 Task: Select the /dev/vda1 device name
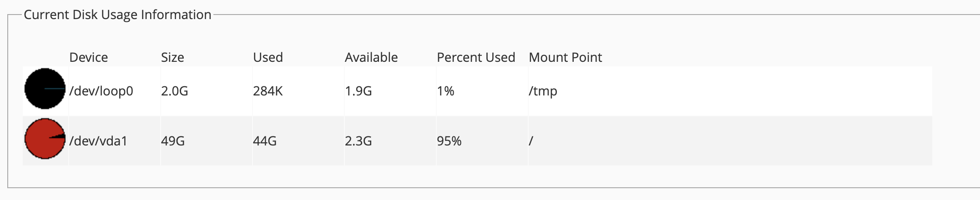[98, 141]
